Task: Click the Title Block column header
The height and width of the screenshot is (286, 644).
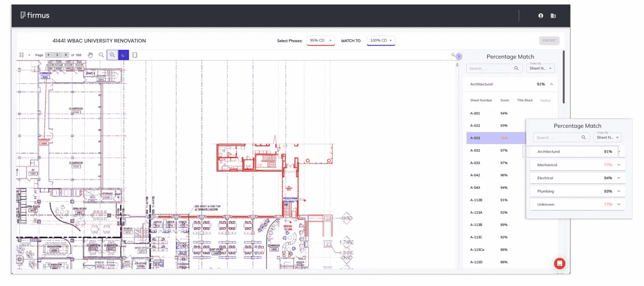Action: click(x=525, y=100)
